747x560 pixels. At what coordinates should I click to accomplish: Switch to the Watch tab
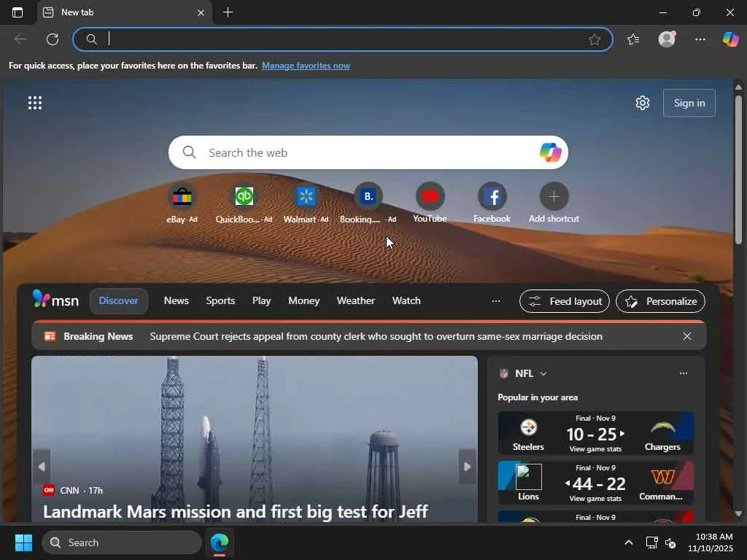point(406,301)
